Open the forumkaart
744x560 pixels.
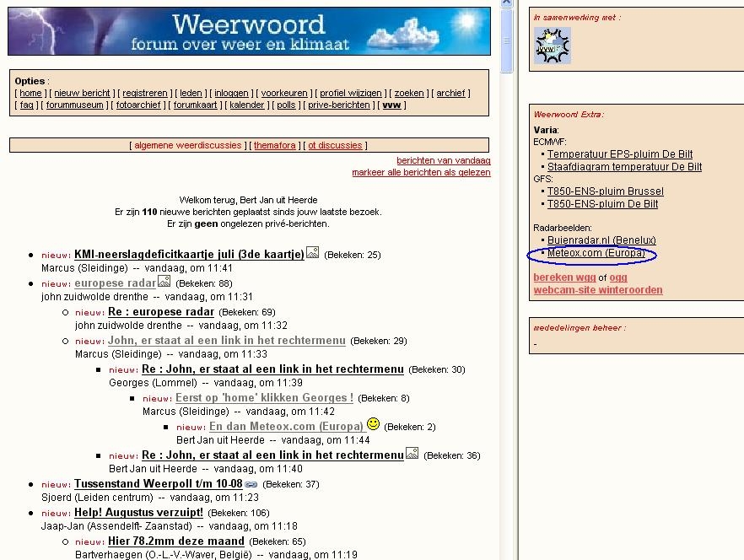pos(195,105)
